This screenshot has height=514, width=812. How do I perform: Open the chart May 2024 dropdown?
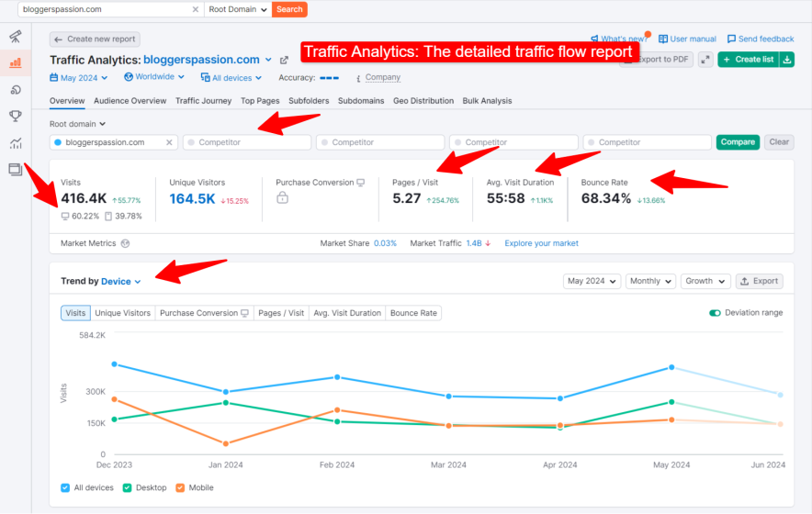point(592,281)
